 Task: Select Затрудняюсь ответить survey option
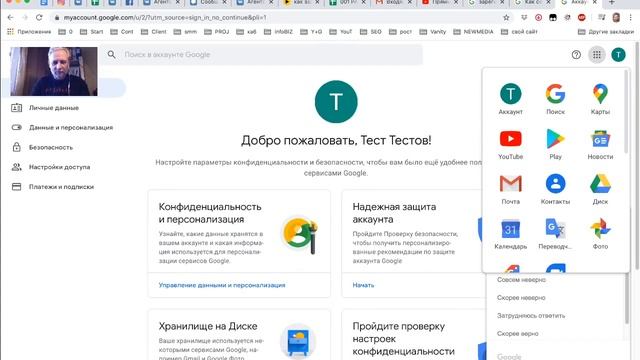[531, 316]
